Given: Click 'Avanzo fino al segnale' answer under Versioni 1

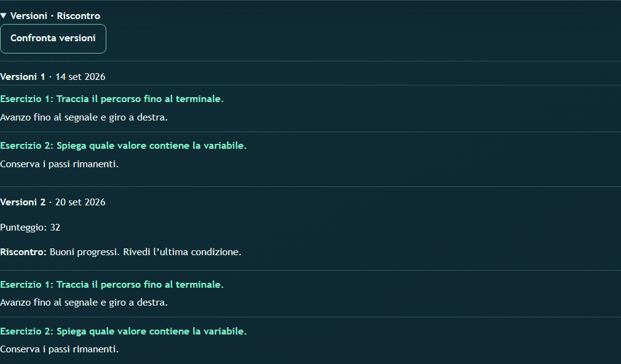Looking at the screenshot, I should point(84,117).
